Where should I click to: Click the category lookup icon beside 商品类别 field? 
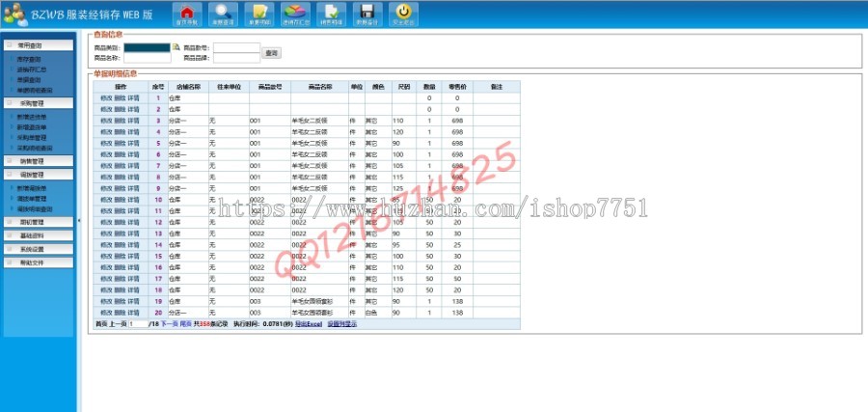pyautogui.click(x=176, y=47)
